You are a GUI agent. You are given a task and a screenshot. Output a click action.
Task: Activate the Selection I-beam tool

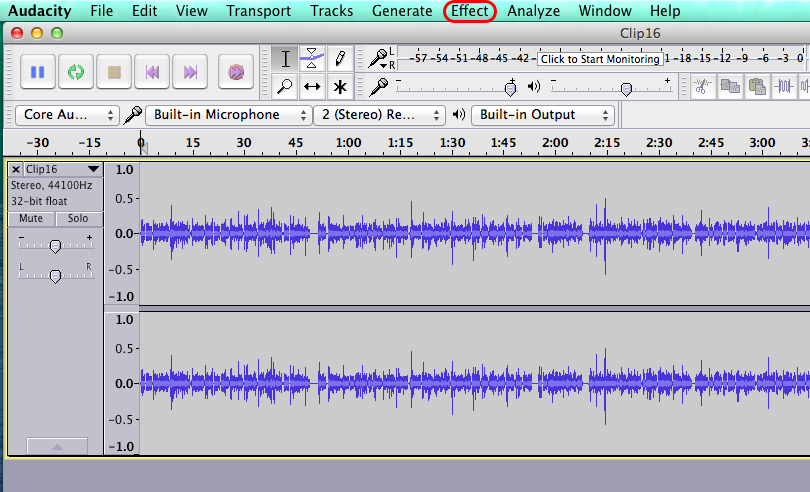(x=285, y=58)
